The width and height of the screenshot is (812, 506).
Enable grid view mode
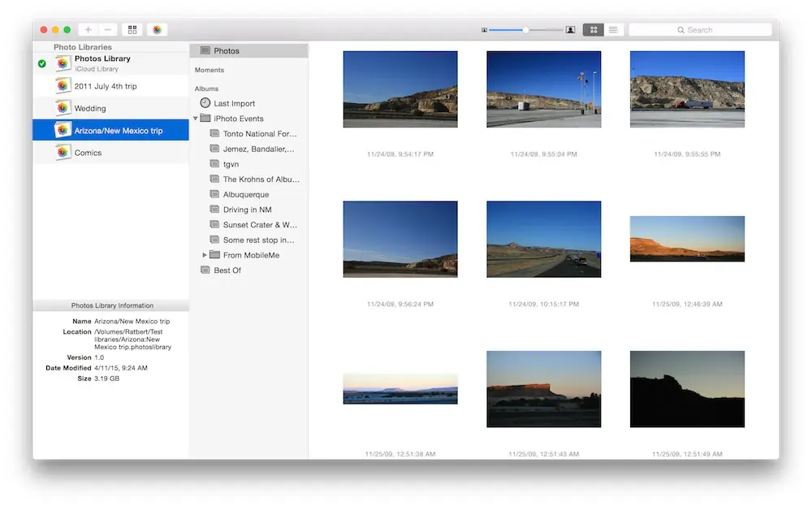click(593, 29)
